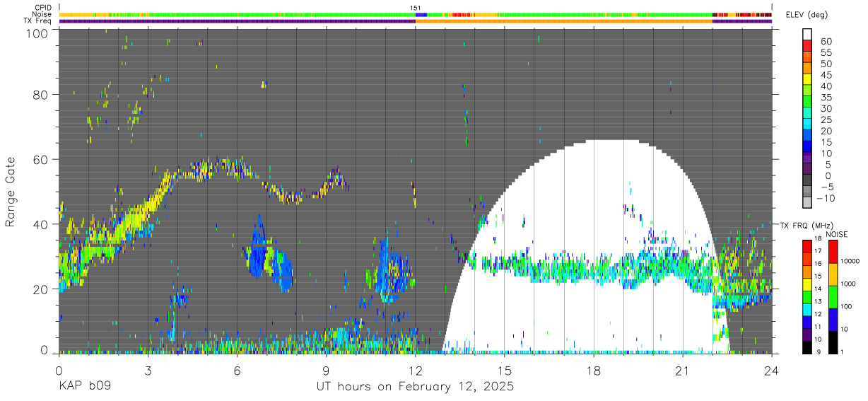Click the 14 value on TX FRQ scale
This screenshot has width=868, height=401.
coord(818,290)
